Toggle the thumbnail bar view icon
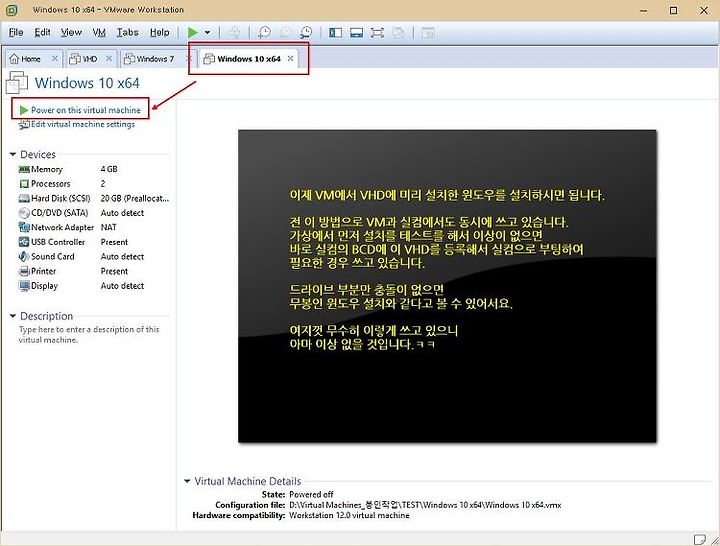This screenshot has width=720, height=546. click(356, 33)
